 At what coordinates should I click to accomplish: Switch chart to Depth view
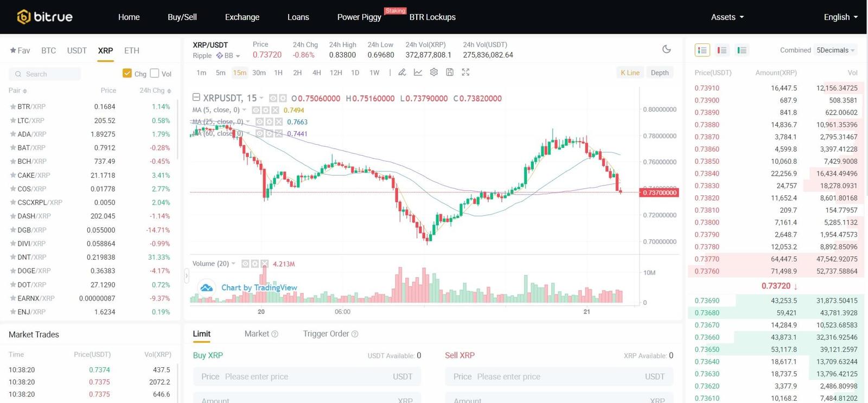point(660,73)
